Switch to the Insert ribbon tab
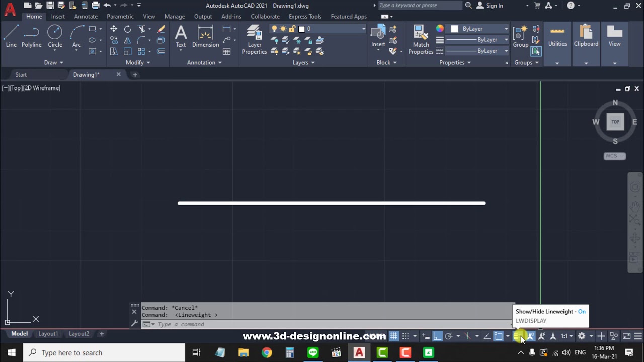Viewport: 644px width, 362px height. [x=58, y=16]
